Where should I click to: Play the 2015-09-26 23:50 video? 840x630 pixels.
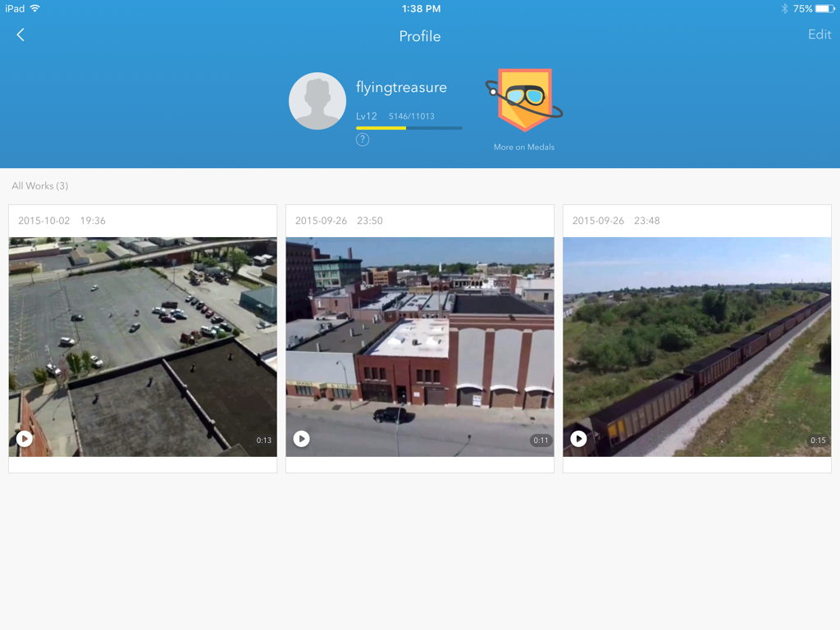pos(302,439)
